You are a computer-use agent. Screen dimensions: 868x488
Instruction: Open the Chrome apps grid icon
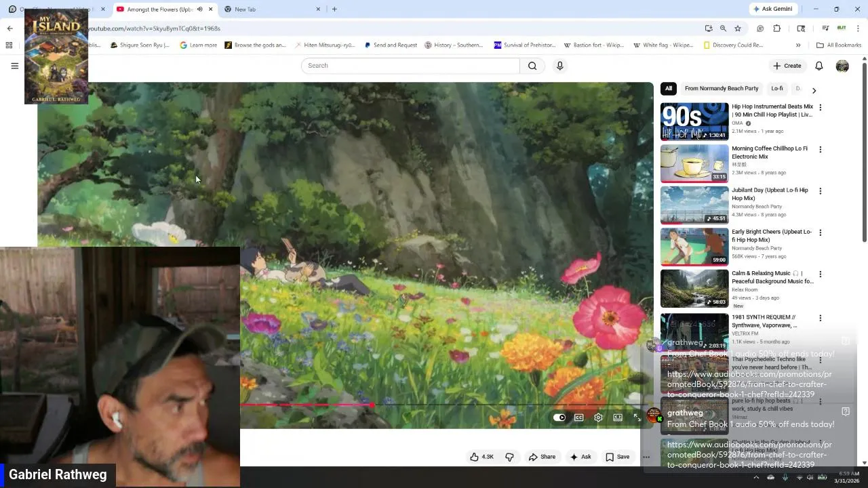[9, 45]
